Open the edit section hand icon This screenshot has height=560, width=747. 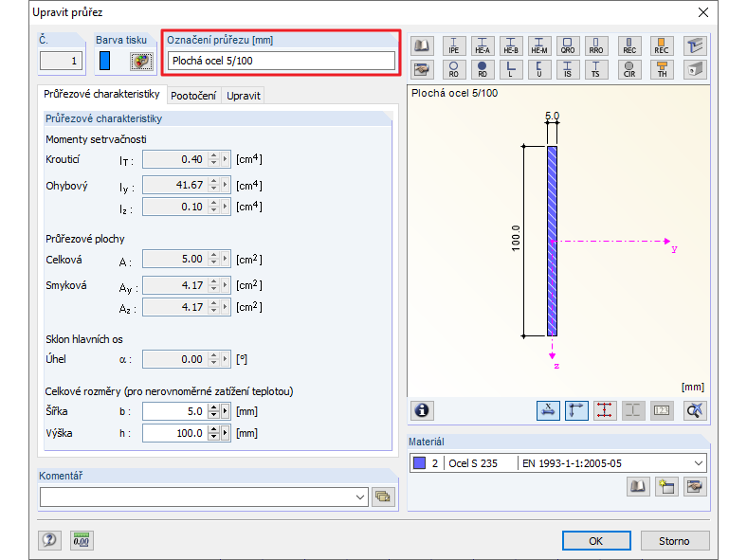click(x=422, y=69)
